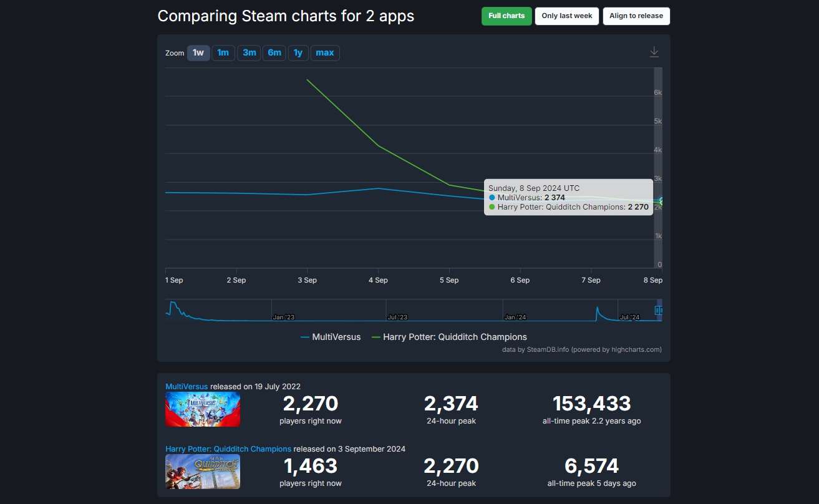Click the '6 Sep' x-axis label

pos(520,280)
